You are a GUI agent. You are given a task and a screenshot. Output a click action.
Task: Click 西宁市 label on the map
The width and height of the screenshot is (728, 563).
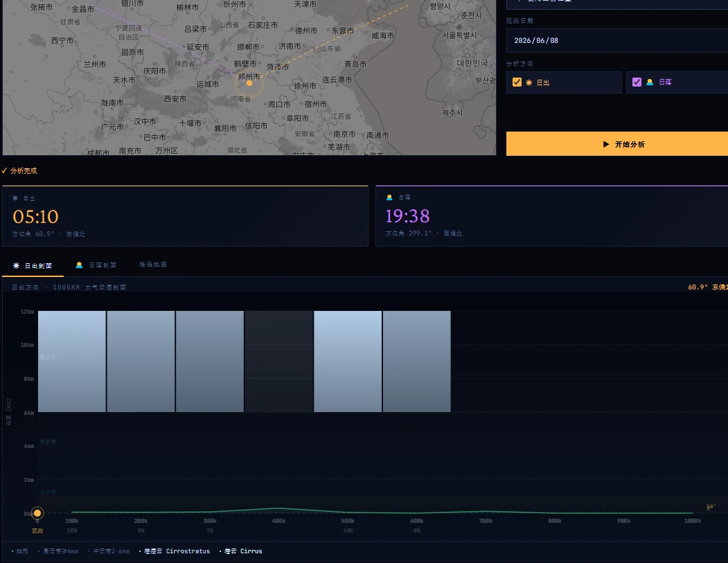point(62,40)
